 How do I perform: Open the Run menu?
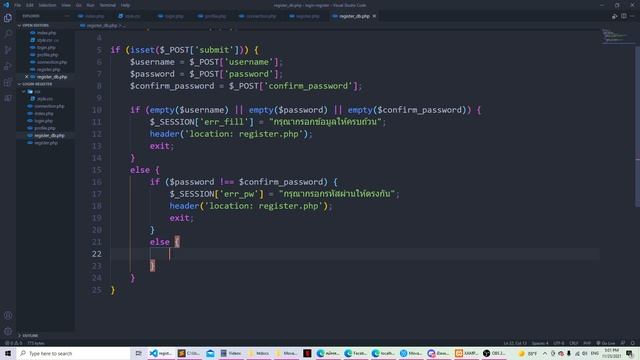[91, 5]
